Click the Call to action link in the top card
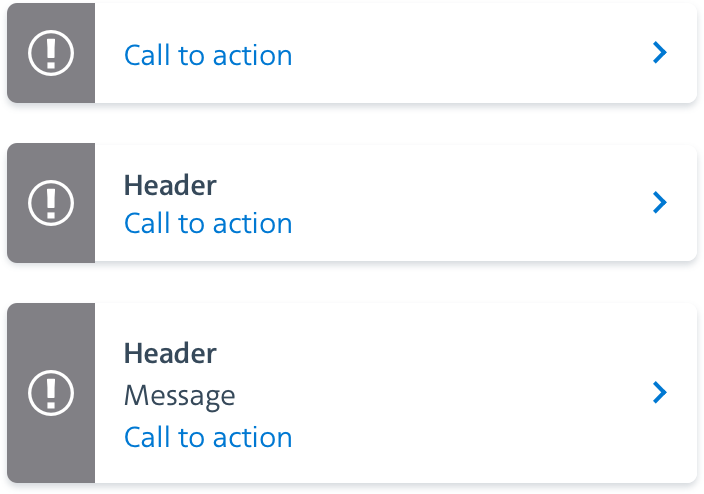Viewport: 704px width, 494px height. tap(208, 55)
